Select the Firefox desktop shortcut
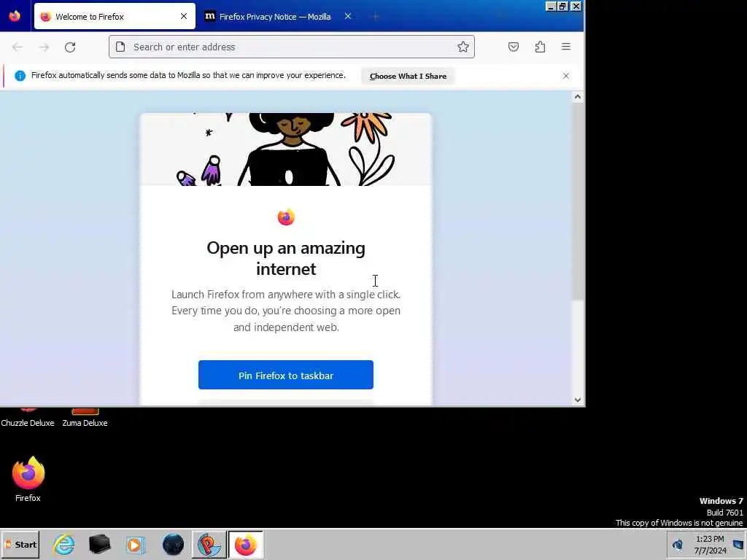The height and width of the screenshot is (560, 747). [x=28, y=479]
